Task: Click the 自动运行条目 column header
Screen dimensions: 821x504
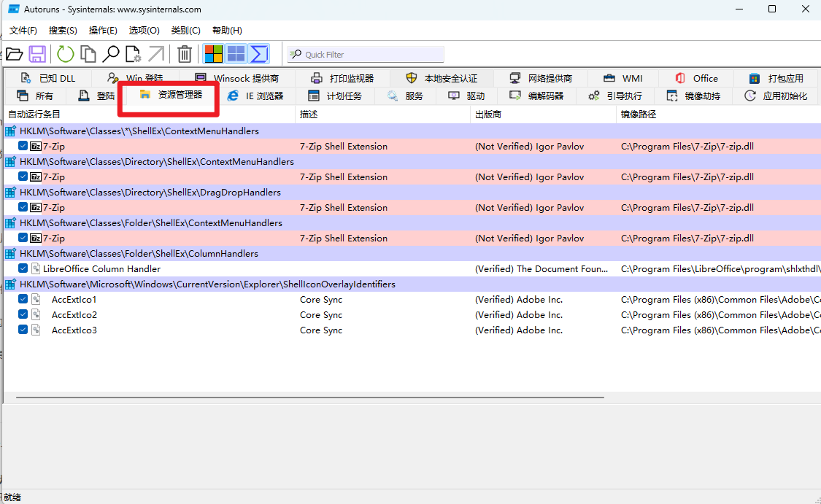Action: [x=149, y=114]
